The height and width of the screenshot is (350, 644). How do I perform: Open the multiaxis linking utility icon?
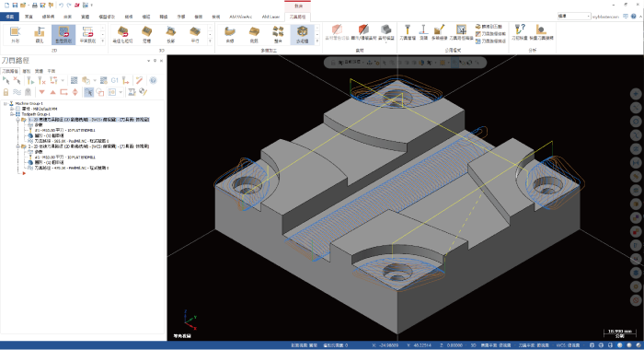pyautogui.click(x=439, y=32)
